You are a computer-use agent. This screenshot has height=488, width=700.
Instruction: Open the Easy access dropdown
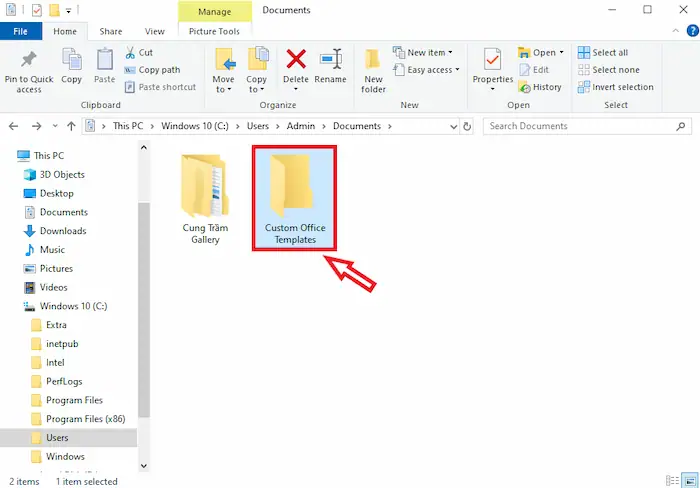(457, 70)
